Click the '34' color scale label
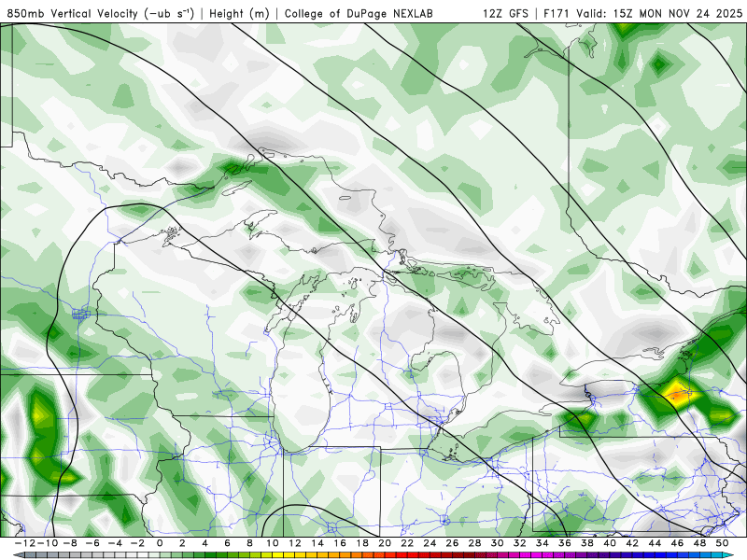This screenshot has height=560, width=747. [543, 543]
